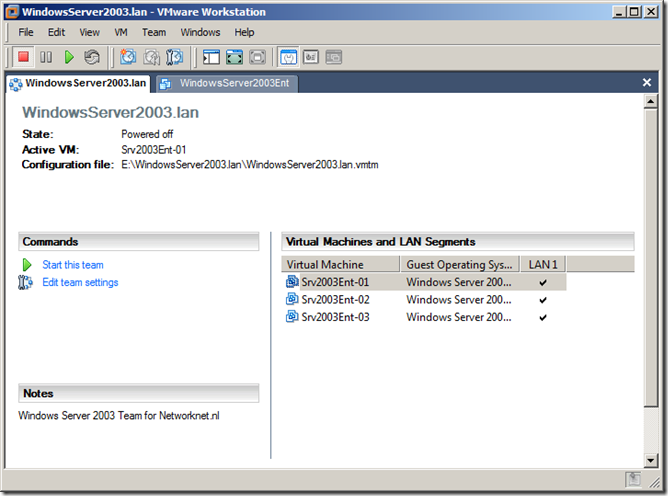Click the configuration file path text

(x=250, y=164)
